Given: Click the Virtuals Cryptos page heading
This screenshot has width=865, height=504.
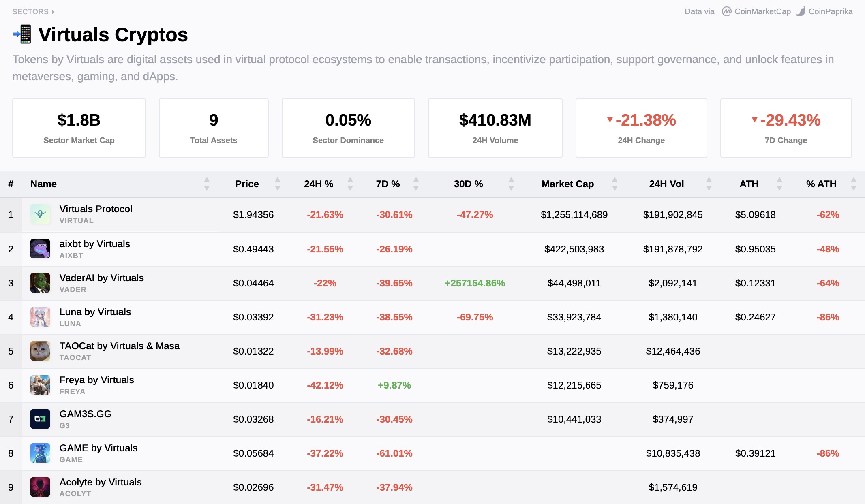Looking at the screenshot, I should 113,35.
